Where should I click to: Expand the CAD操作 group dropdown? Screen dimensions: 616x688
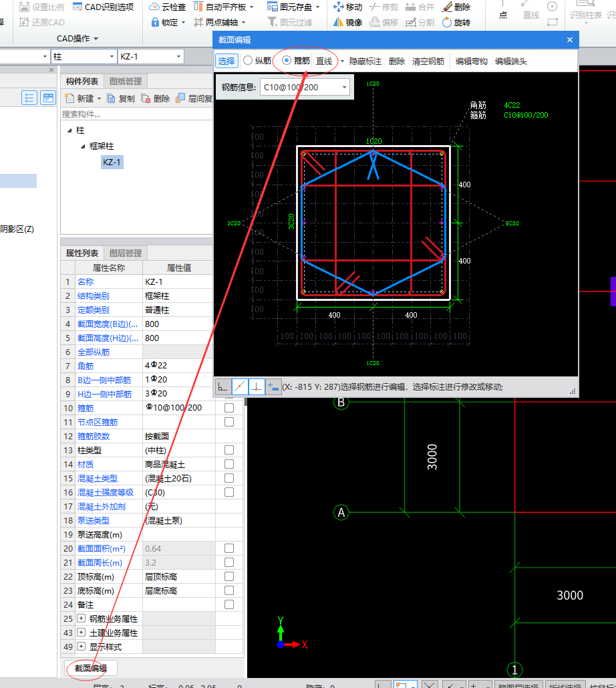pyautogui.click(x=77, y=39)
